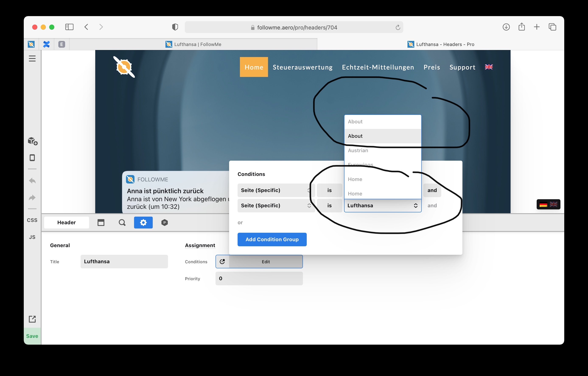Open Steuerauswertung nav item
588x376 pixels.
(x=303, y=67)
